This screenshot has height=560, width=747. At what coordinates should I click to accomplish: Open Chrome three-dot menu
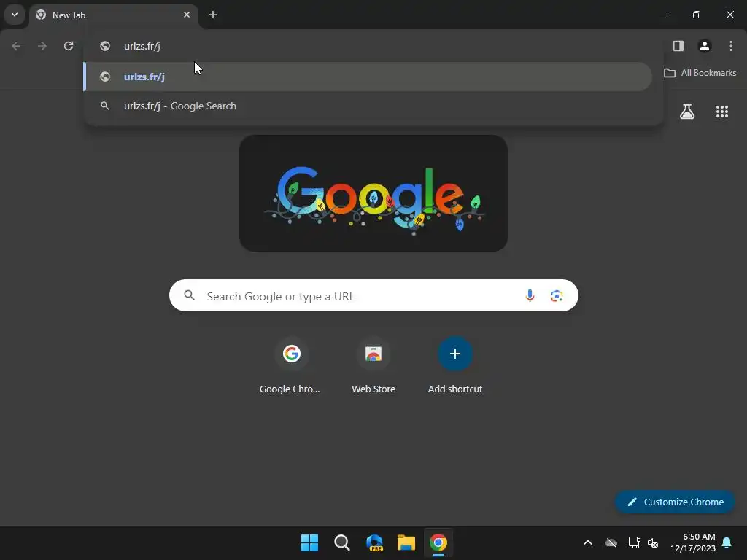pyautogui.click(x=731, y=46)
